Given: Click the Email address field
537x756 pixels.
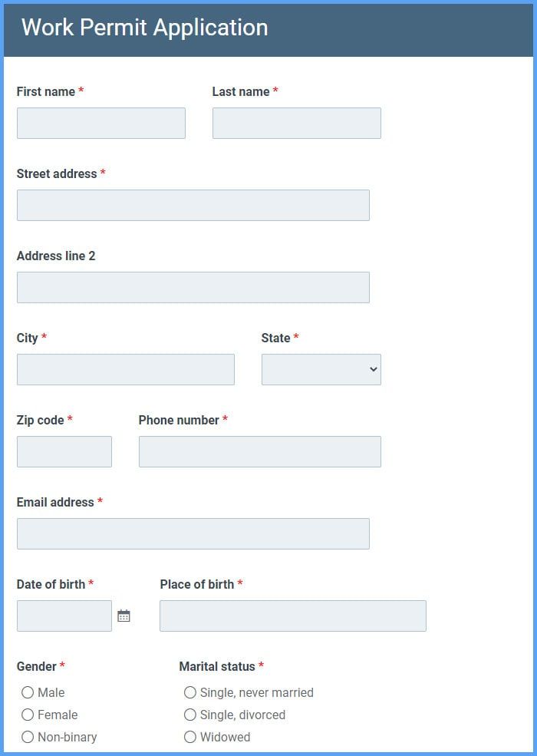Looking at the screenshot, I should tap(193, 533).
